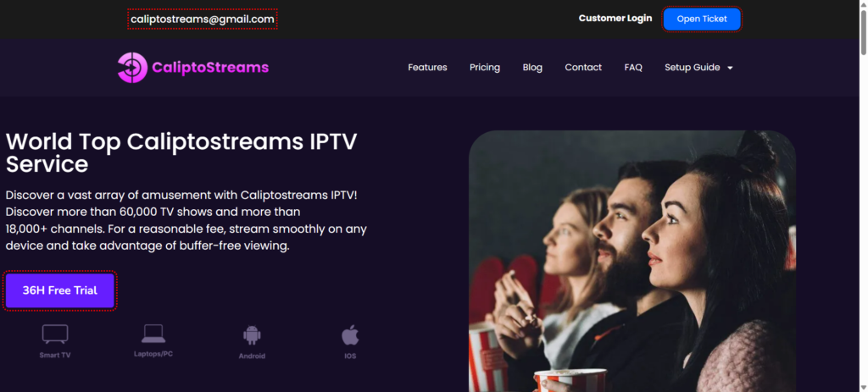Click the scrollbar's bottom arrow
The height and width of the screenshot is (392, 868).
coord(863,387)
